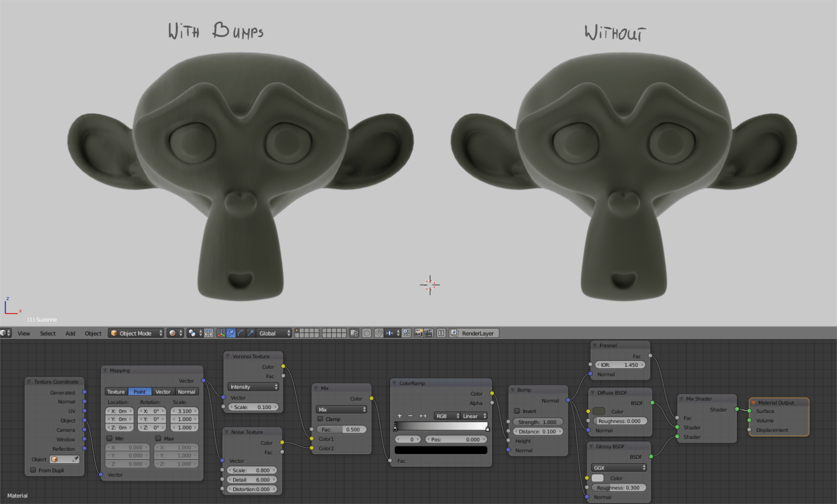This screenshot has width=837, height=504.
Task: Open the View menu
Action: pyautogui.click(x=23, y=333)
